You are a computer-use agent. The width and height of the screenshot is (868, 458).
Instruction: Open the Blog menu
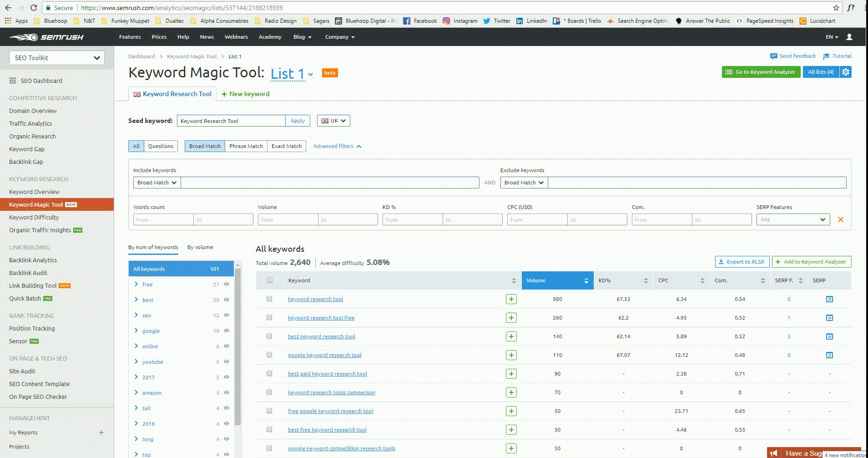[x=303, y=37]
